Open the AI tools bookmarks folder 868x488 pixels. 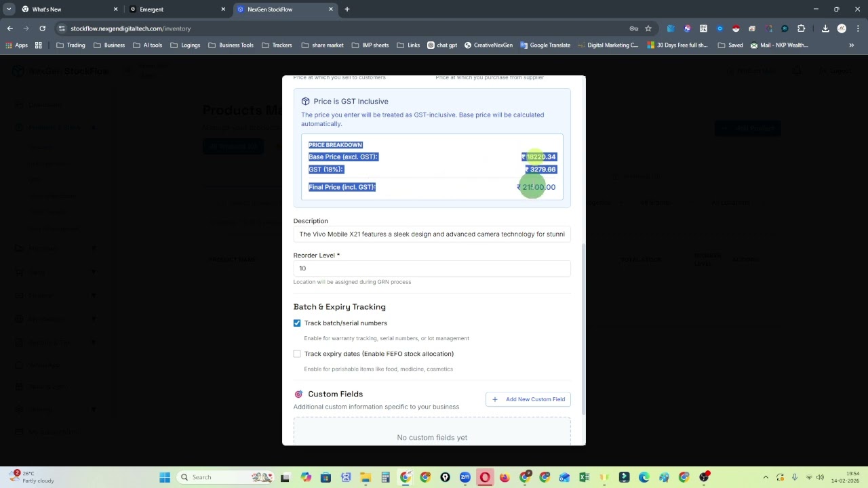point(147,45)
